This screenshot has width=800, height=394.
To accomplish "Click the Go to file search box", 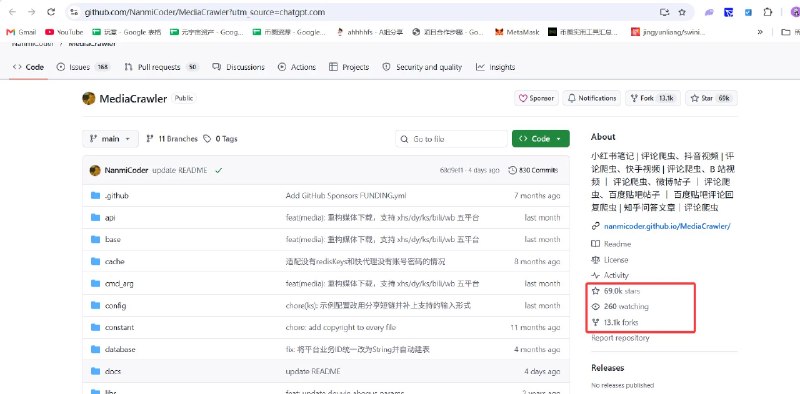I will coord(452,139).
